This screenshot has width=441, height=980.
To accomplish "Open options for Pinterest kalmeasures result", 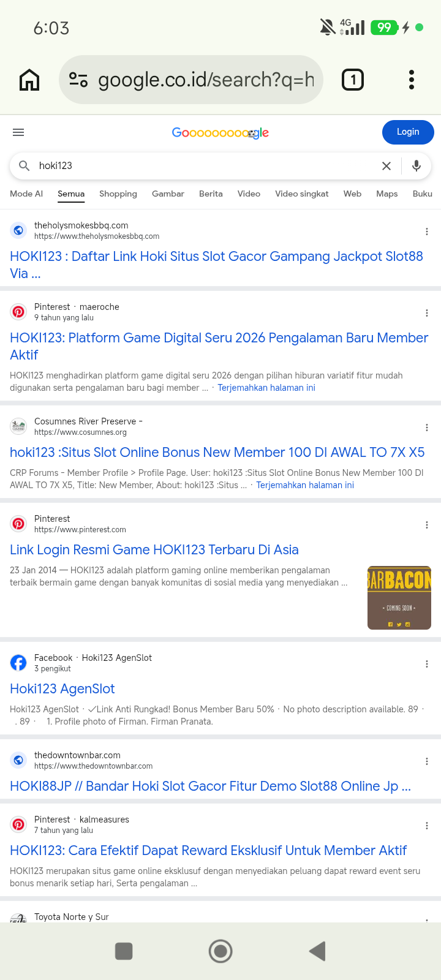I will [x=427, y=826].
